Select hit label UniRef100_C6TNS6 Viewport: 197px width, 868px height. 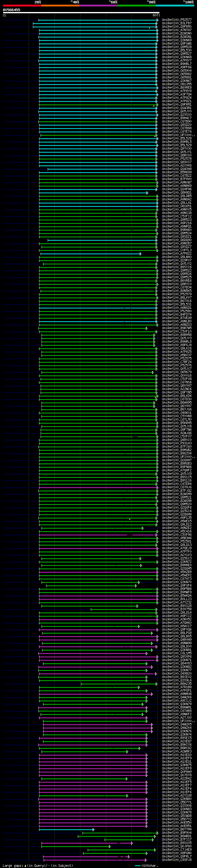[x=177, y=382]
